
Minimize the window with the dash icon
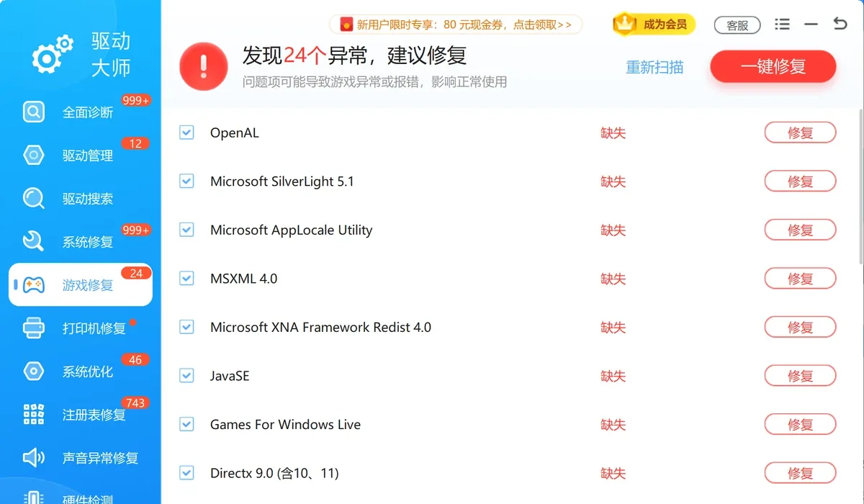coord(811,24)
